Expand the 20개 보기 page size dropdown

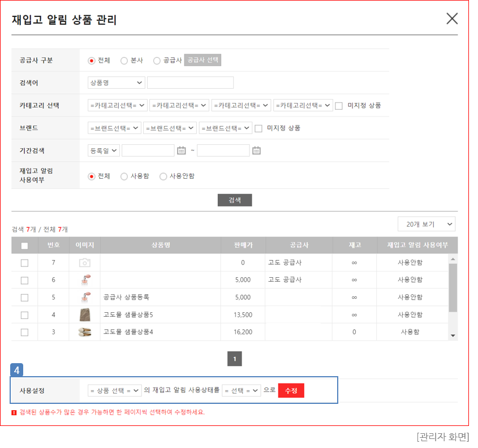(x=426, y=224)
